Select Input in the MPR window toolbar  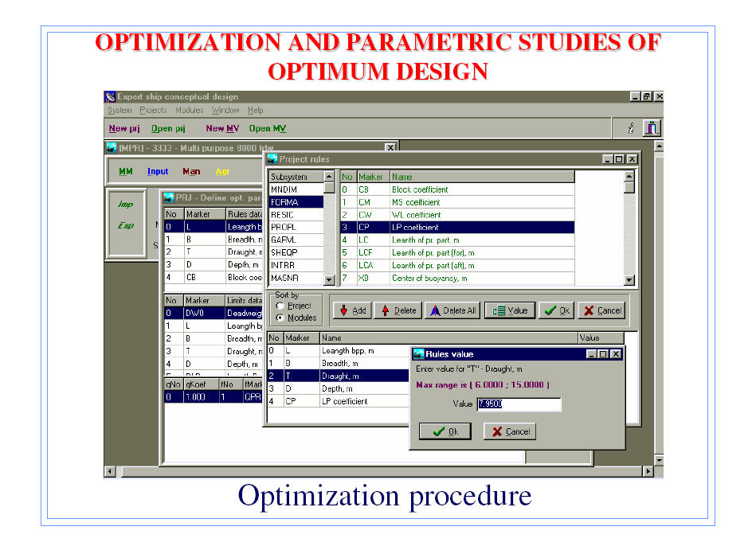[x=158, y=171]
